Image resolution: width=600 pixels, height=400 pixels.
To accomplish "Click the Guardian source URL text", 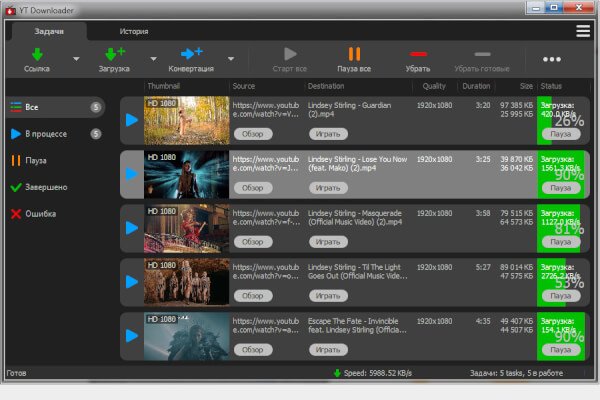I will pos(266,110).
